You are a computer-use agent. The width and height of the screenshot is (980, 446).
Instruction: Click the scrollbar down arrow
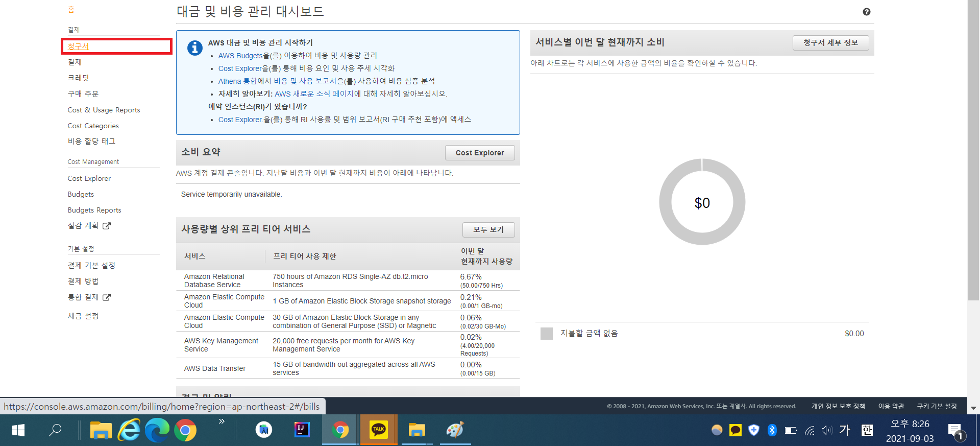coord(973,408)
